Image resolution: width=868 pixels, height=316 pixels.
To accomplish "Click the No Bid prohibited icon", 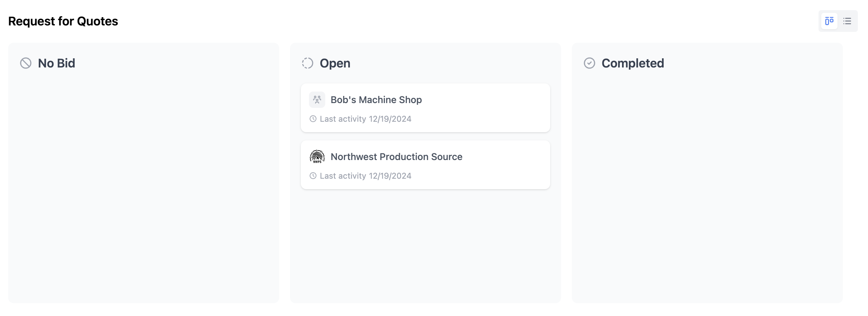I will 26,63.
